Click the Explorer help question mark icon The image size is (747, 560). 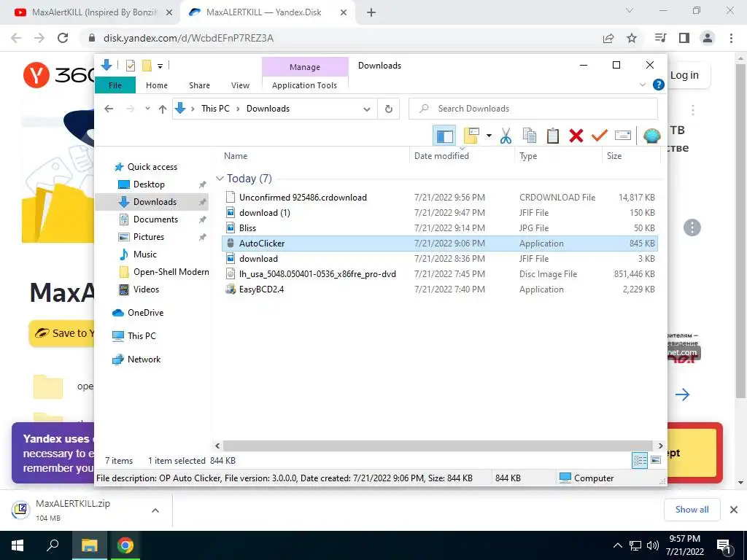[659, 85]
